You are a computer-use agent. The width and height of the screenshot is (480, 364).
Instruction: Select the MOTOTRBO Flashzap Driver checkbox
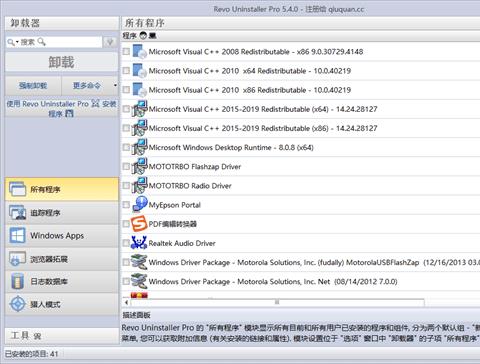point(126,166)
